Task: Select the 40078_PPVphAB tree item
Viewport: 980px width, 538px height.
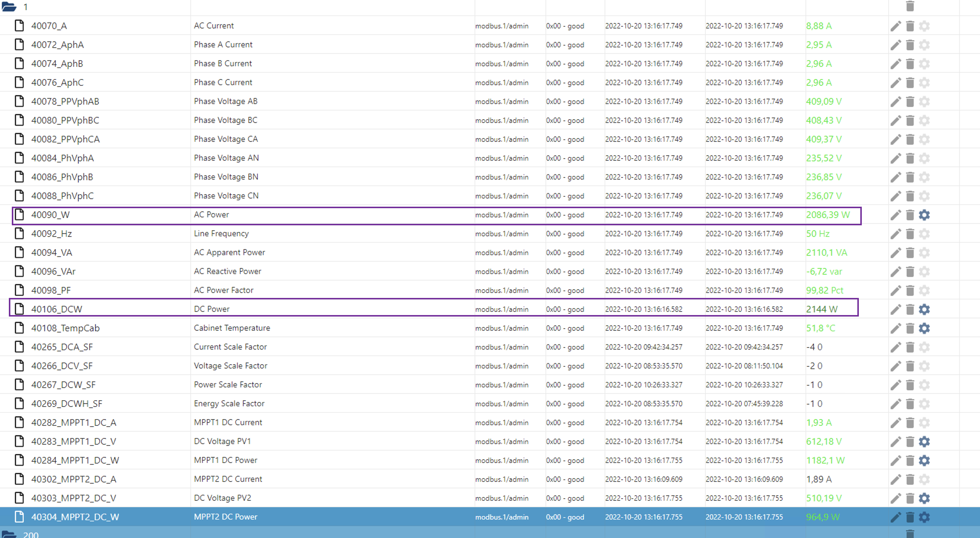Action: click(x=65, y=102)
